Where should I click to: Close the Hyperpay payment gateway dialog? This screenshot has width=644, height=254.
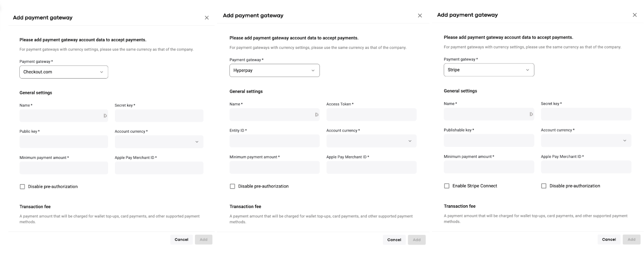420,16
